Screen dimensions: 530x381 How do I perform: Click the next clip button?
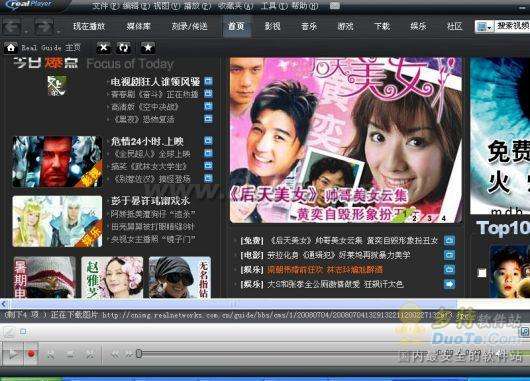coord(90,355)
